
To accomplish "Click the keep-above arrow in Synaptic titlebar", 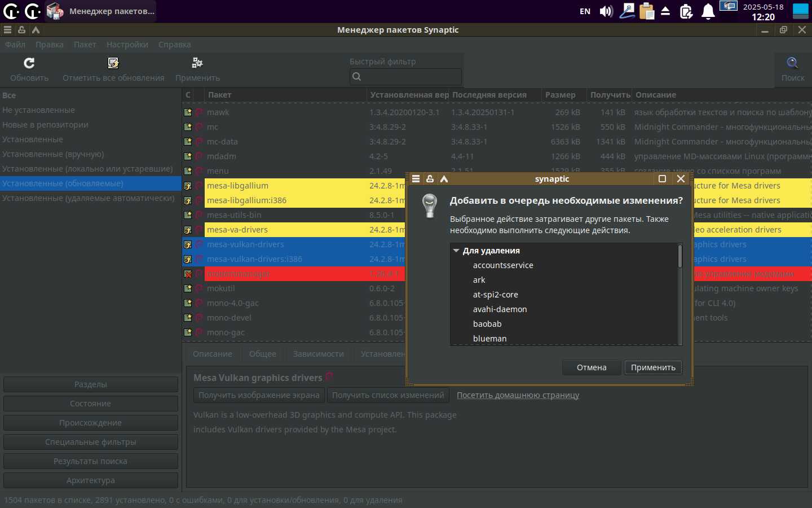I will (36, 30).
